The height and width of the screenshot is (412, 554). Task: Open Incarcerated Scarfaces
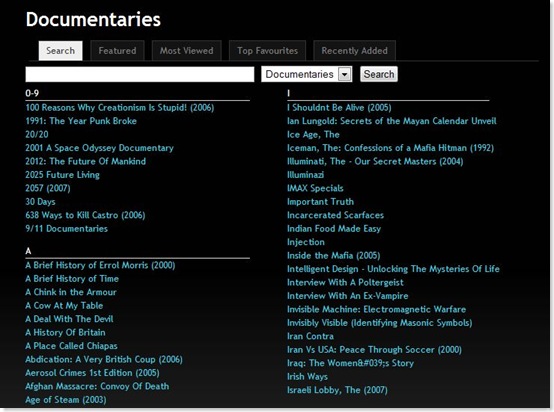pos(335,215)
